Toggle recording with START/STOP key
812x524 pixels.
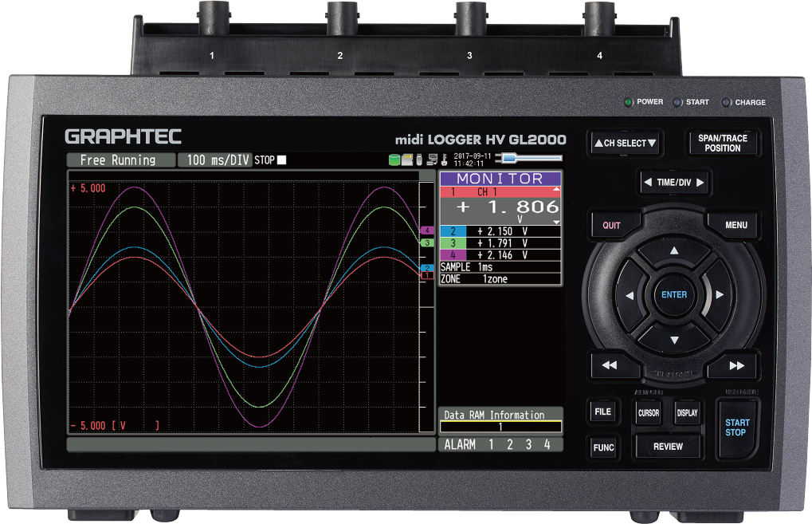pos(736,428)
